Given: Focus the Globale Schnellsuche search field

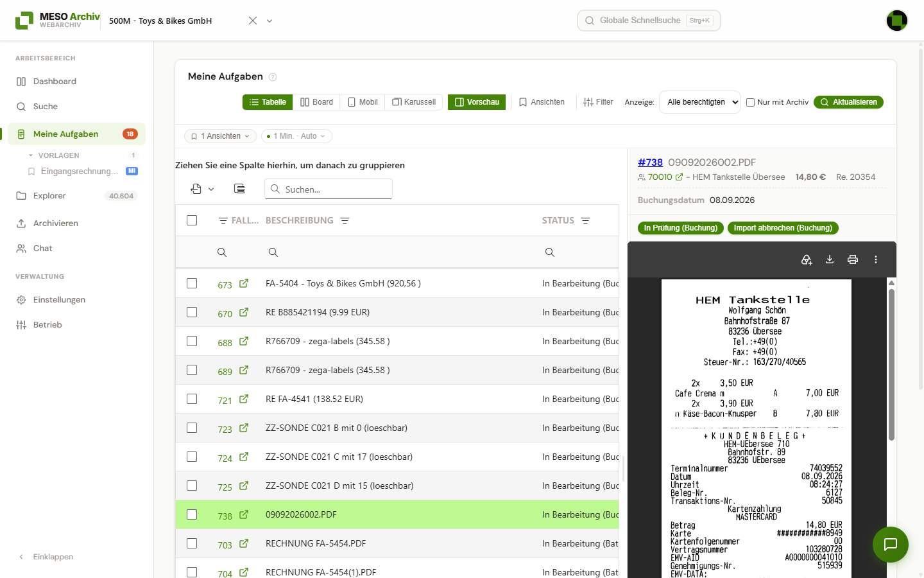Looking at the screenshot, I should click(649, 21).
